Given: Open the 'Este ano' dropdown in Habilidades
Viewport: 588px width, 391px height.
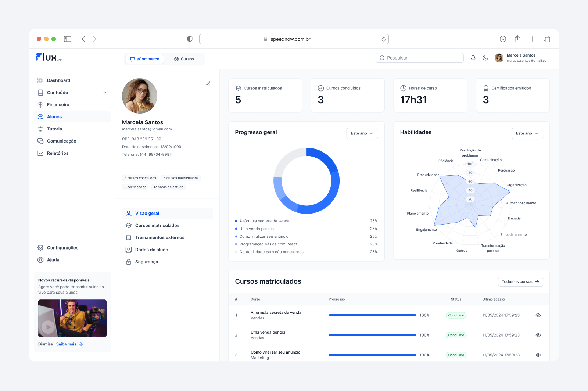Looking at the screenshot, I should tap(527, 133).
